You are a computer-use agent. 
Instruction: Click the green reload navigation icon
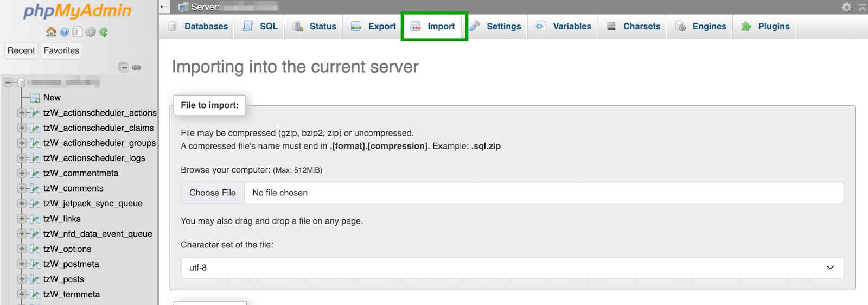point(104,32)
